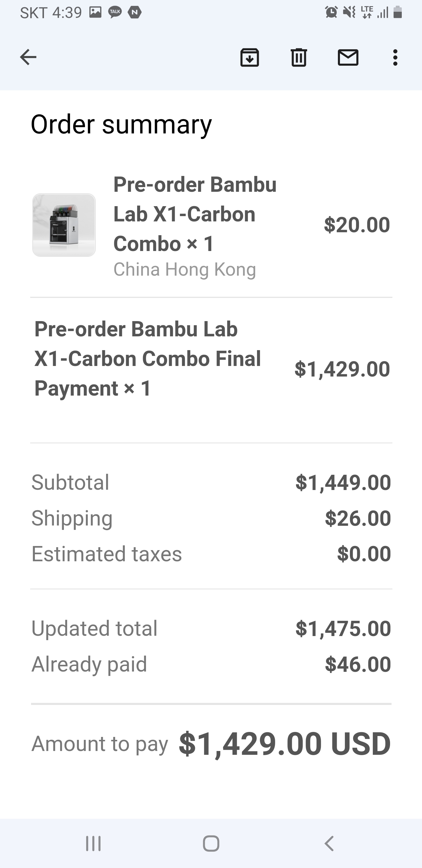Open the three-dot overflow menu
Viewport: 422px width, 868px height.
[x=395, y=57]
